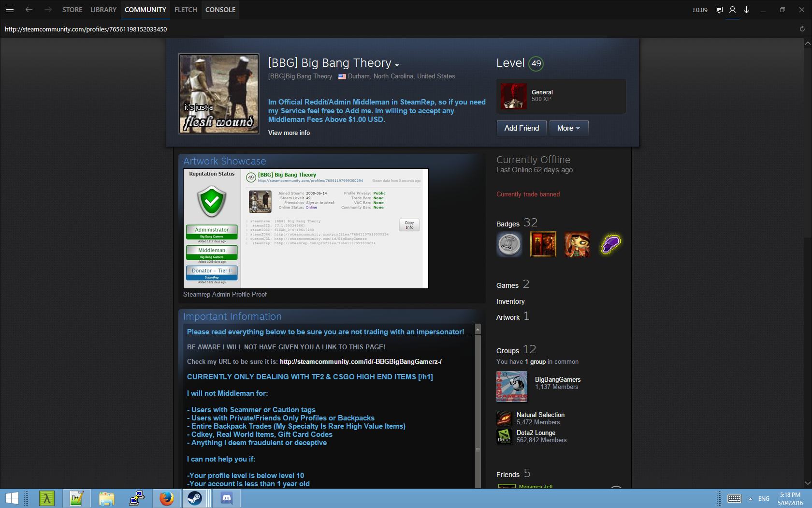
Task: Open the Steamrep Admin artwork thumbnail
Action: pos(305,228)
